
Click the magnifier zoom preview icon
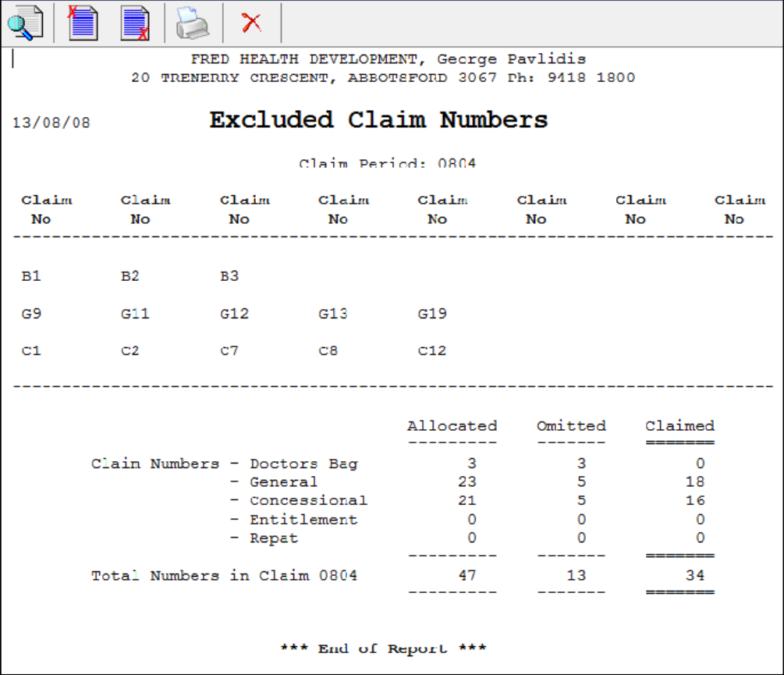pos(26,23)
